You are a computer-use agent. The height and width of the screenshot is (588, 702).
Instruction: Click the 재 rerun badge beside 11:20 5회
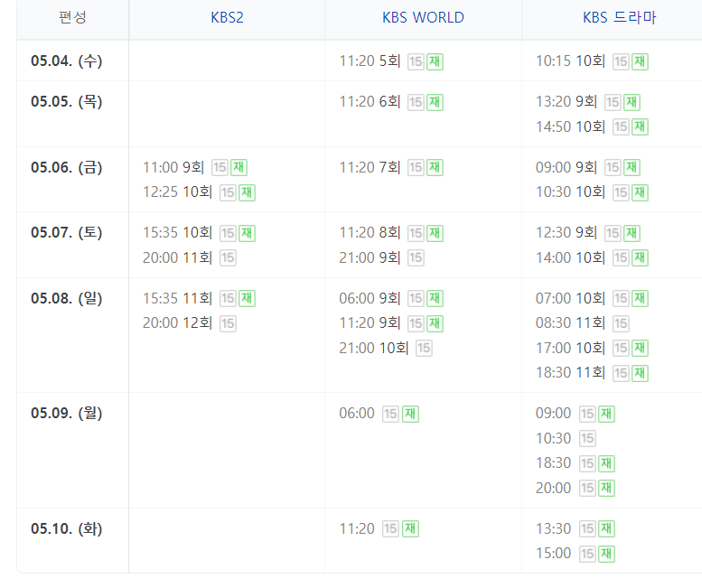[x=435, y=61]
